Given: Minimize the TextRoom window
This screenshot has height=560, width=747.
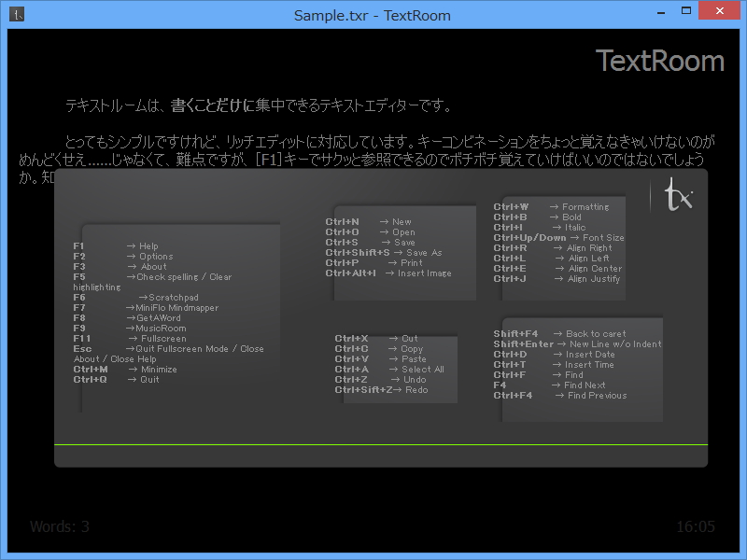Looking at the screenshot, I should (661, 13).
